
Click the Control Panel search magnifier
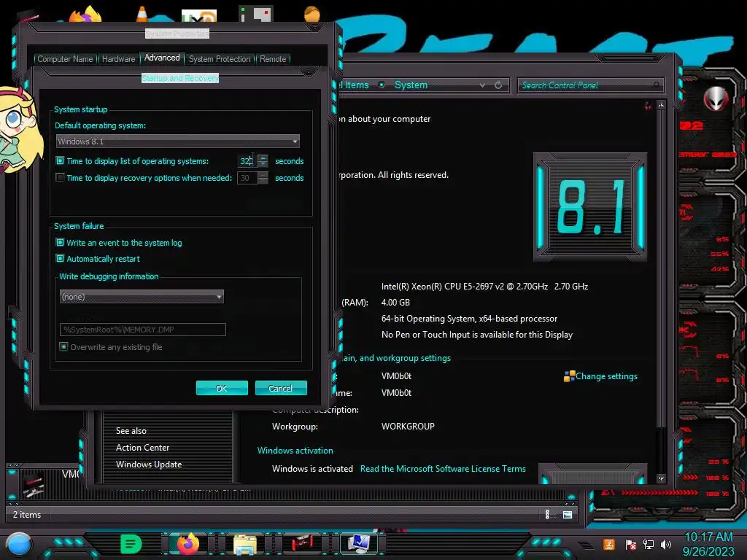click(x=657, y=85)
